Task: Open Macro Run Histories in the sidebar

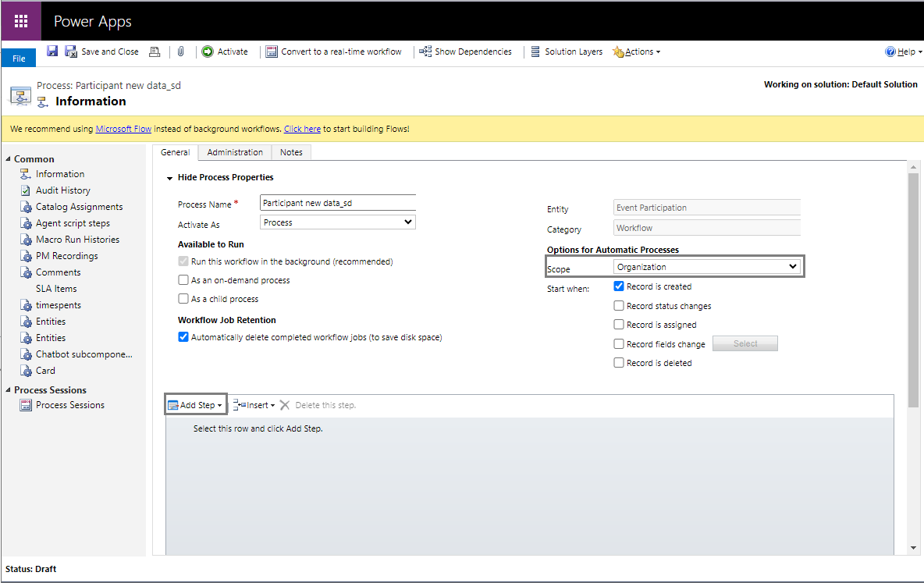Action: click(x=77, y=240)
